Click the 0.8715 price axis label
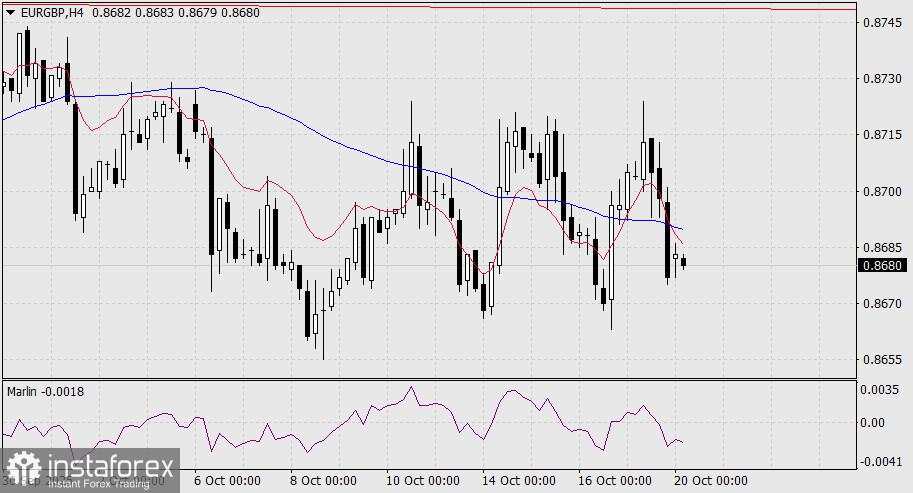The image size is (913, 493). coord(881,134)
